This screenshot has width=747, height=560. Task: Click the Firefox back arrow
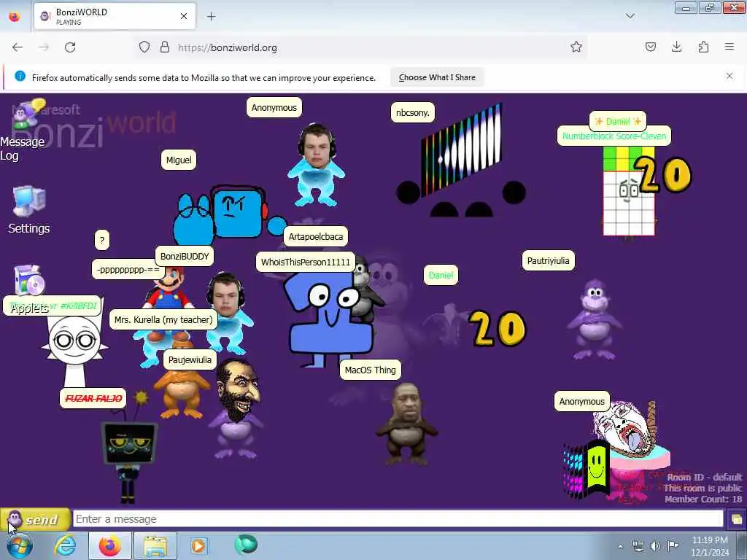18,47
